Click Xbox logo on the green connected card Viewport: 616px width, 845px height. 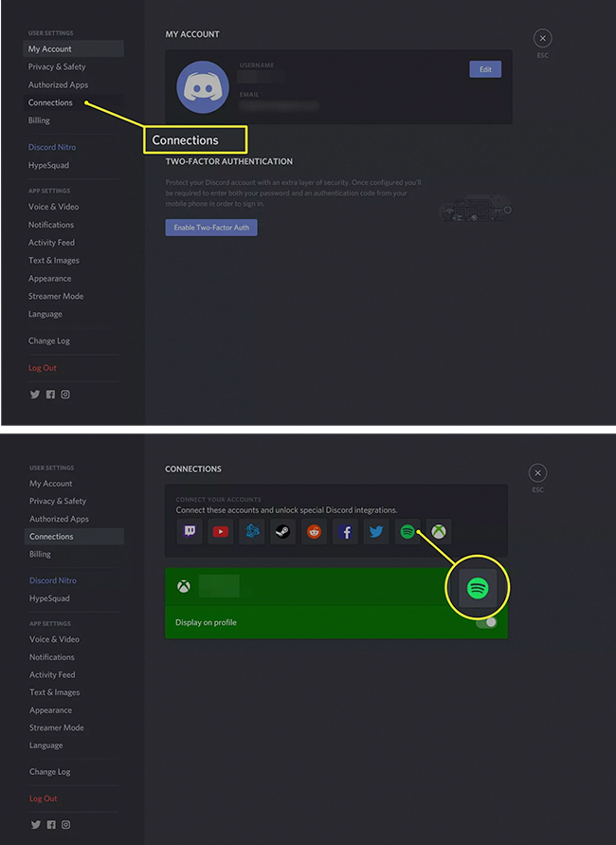coord(184,586)
